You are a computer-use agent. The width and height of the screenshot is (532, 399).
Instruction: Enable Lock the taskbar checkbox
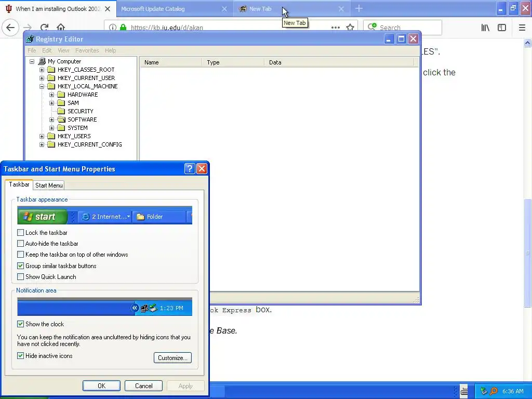pyautogui.click(x=20, y=232)
